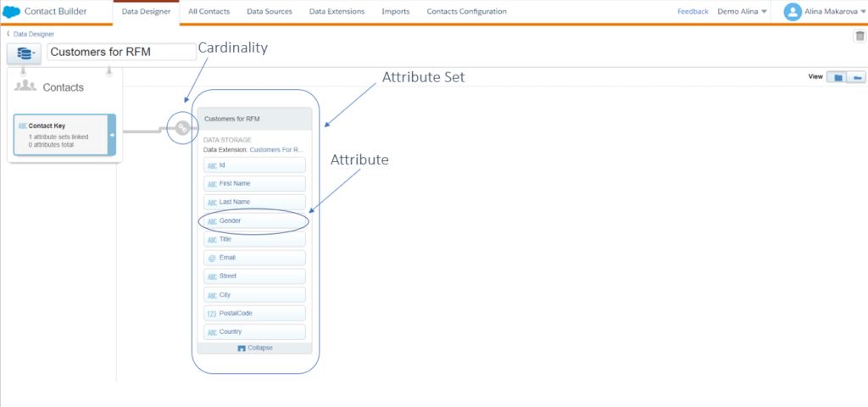Click the Contacts people icon
The width and height of the screenshot is (868, 407).
pos(26,86)
